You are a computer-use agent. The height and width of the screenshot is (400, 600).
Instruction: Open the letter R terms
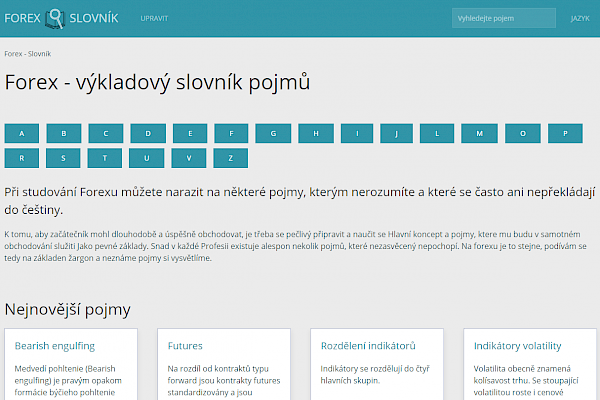[x=22, y=157]
